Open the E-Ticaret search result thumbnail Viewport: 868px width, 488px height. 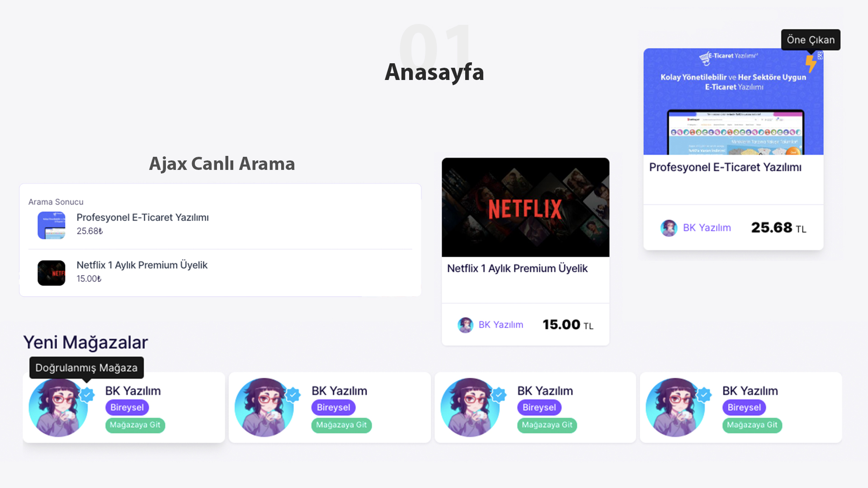[x=51, y=225]
